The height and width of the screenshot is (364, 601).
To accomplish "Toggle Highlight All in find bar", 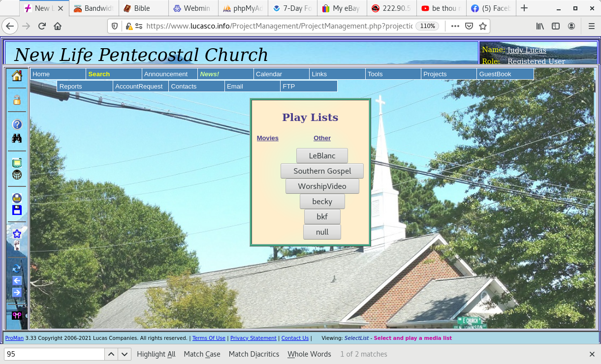I will pyautogui.click(x=156, y=354).
